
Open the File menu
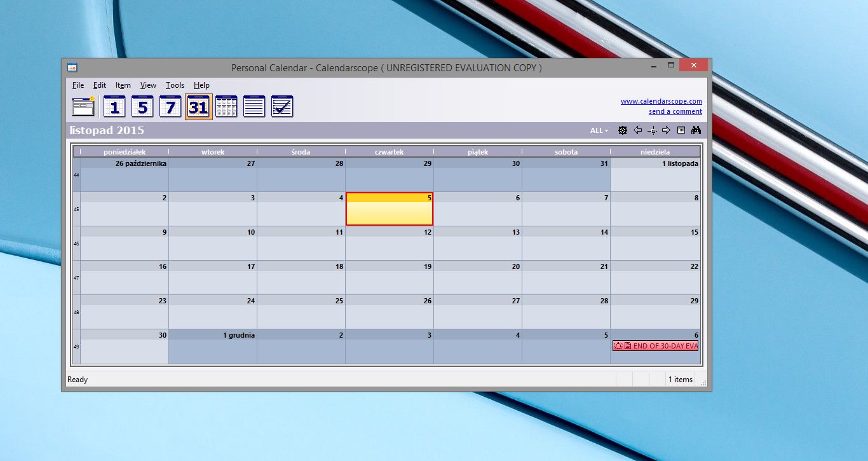pos(78,85)
